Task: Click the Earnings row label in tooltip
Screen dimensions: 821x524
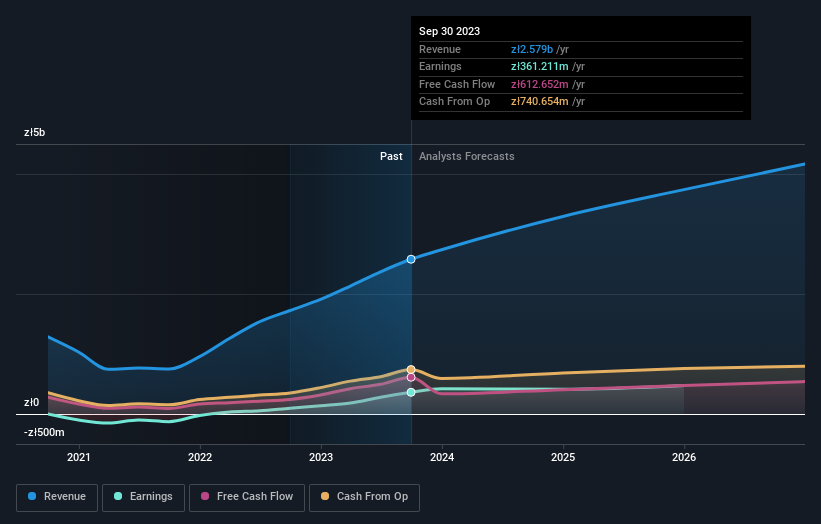Action: (440, 66)
